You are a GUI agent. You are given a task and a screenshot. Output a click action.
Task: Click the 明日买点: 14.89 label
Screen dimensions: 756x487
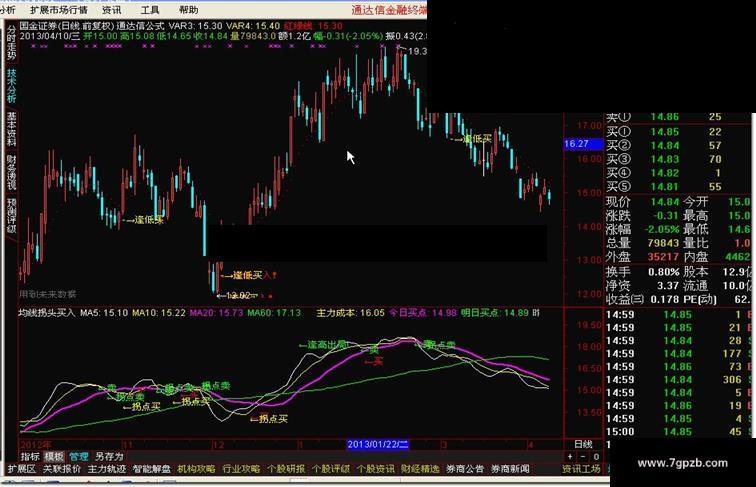pyautogui.click(x=495, y=313)
